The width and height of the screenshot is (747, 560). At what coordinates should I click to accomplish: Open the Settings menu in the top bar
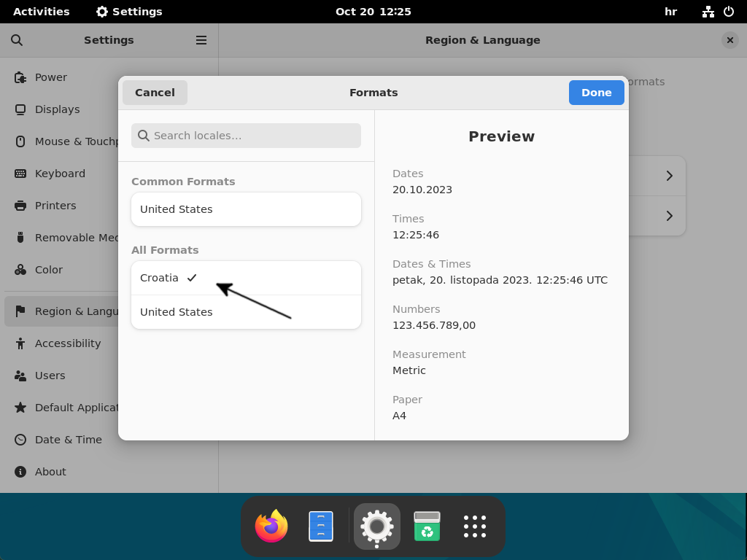pos(129,11)
